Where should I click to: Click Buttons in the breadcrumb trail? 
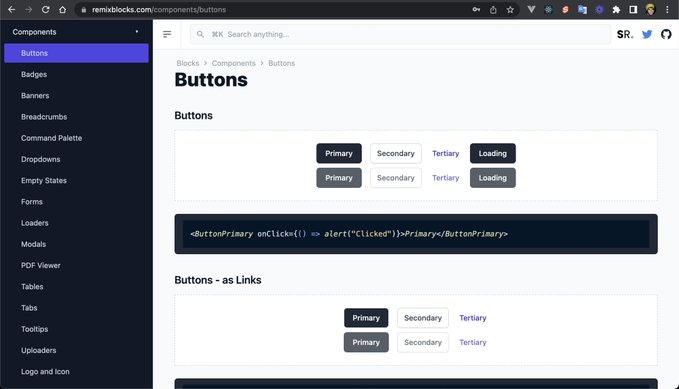point(281,63)
